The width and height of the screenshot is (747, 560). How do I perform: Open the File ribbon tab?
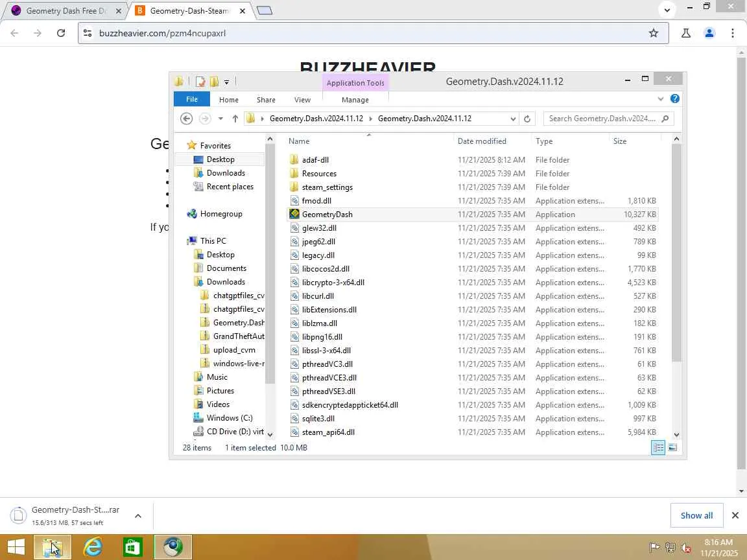point(192,99)
